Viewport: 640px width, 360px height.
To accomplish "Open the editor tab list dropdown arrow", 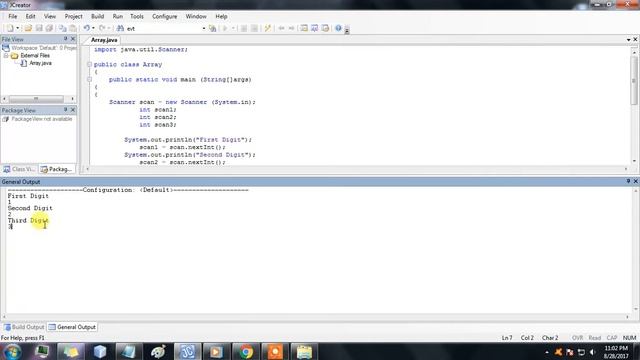I will (628, 40).
